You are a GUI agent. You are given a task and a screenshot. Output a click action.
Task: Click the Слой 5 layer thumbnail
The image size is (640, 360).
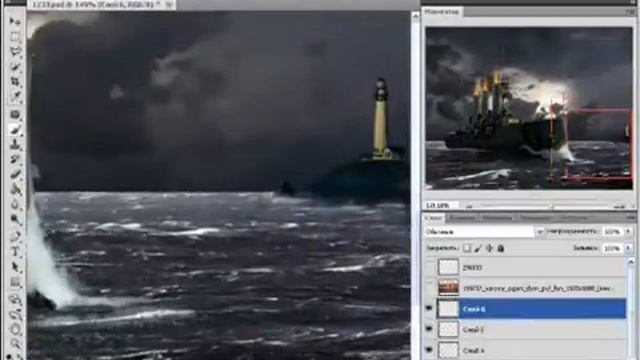[448, 329]
